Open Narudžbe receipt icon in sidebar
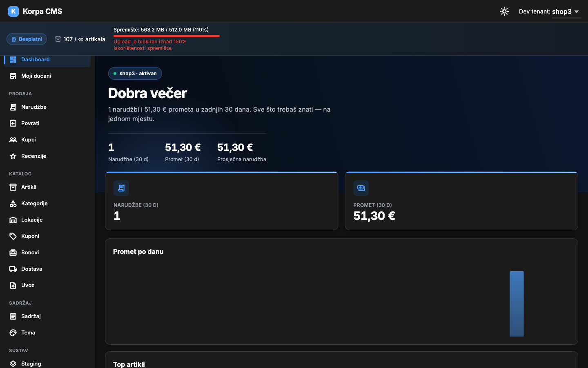Viewport: 588px width, 368px height. pyautogui.click(x=13, y=107)
